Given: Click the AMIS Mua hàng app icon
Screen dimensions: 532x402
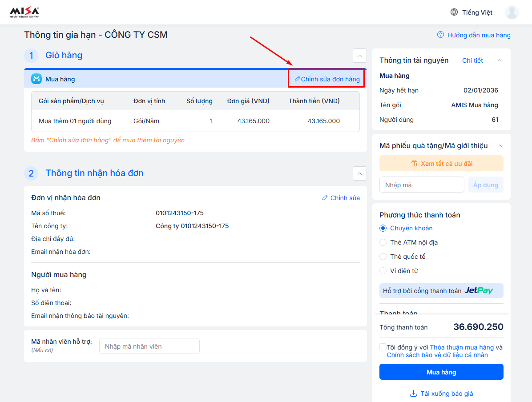Looking at the screenshot, I should (36, 79).
